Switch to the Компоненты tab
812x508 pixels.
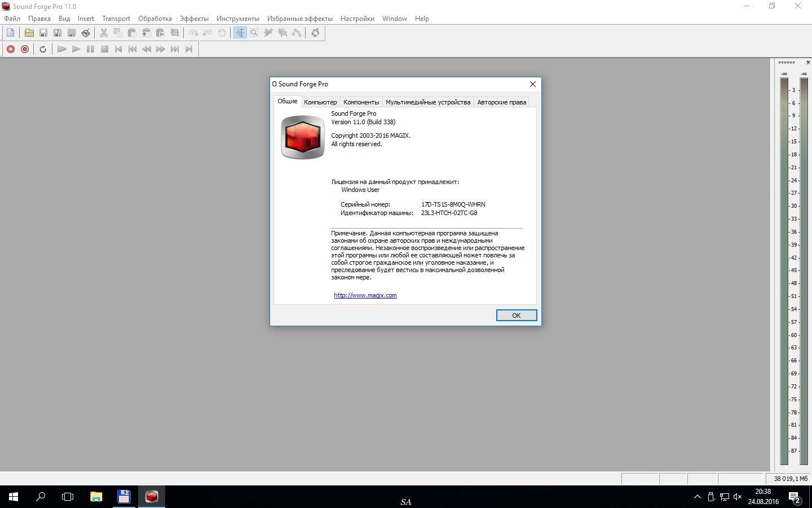361,102
